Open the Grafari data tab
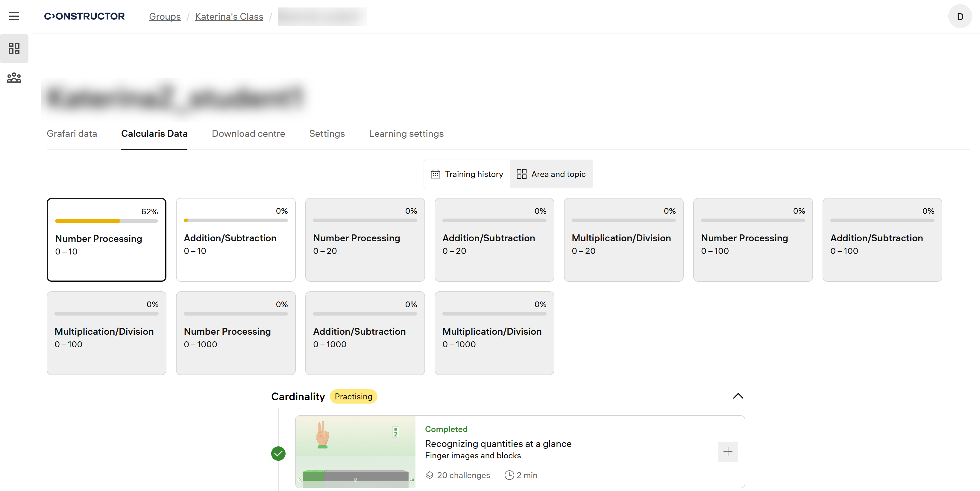Image resolution: width=980 pixels, height=491 pixels. 72,134
